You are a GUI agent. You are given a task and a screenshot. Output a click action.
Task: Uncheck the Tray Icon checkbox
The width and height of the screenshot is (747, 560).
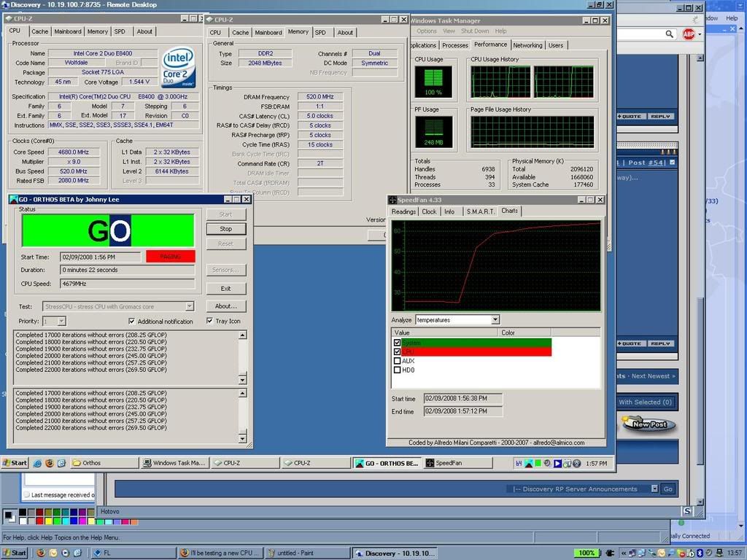pyautogui.click(x=210, y=321)
